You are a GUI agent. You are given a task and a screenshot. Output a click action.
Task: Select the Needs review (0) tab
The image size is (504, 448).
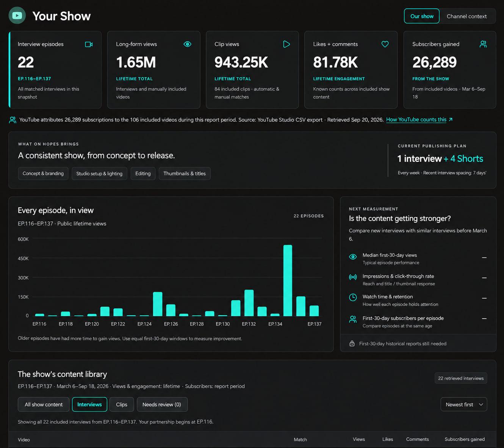pos(162,404)
